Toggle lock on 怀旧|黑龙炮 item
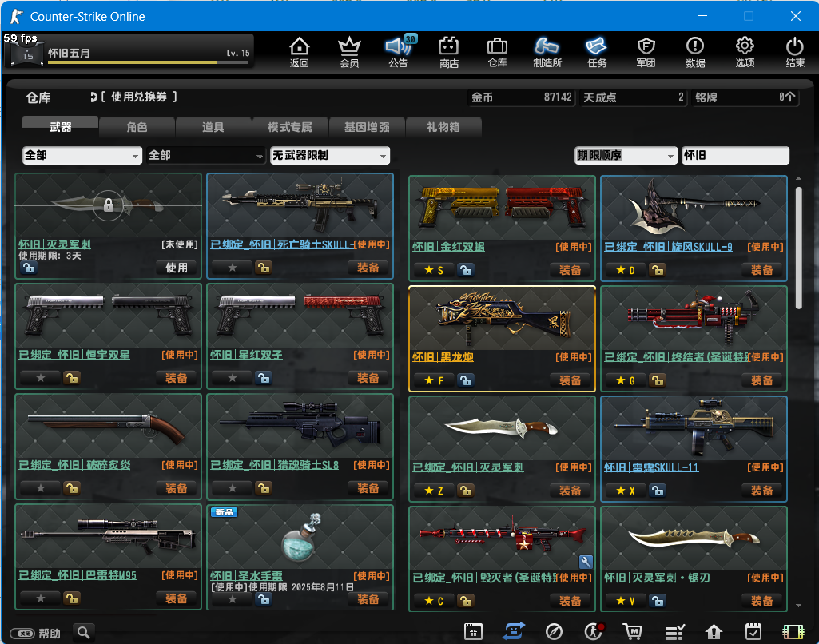This screenshot has width=819, height=644. pos(465,380)
